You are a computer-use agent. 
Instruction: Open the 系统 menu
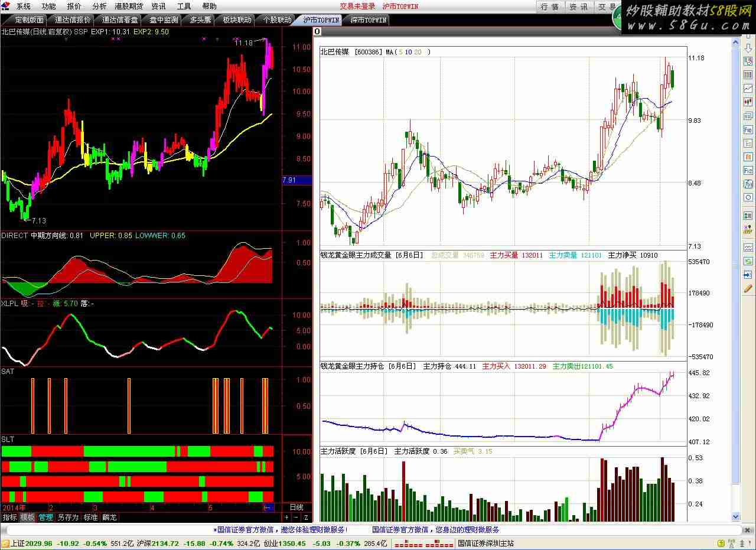coord(24,6)
